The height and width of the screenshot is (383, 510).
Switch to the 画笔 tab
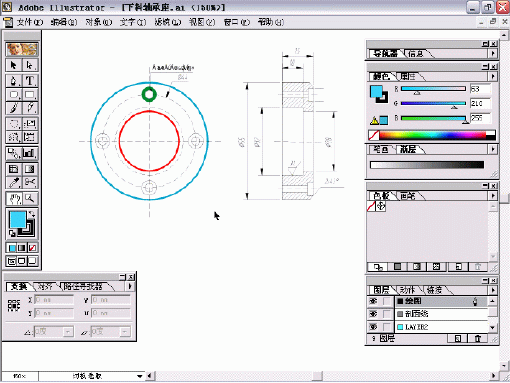[x=408, y=196]
